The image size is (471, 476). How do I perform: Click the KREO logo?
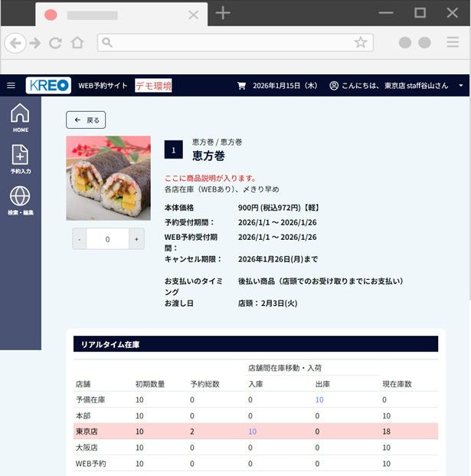(x=48, y=86)
